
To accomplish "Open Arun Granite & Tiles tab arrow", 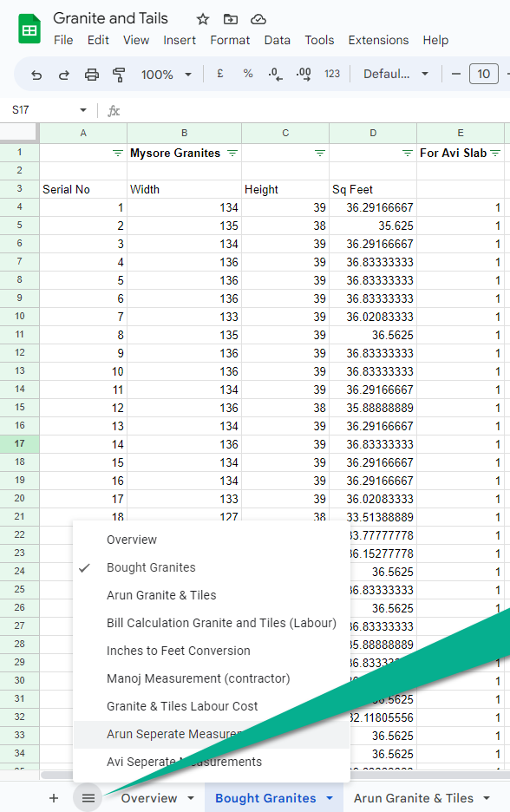I will 487,798.
